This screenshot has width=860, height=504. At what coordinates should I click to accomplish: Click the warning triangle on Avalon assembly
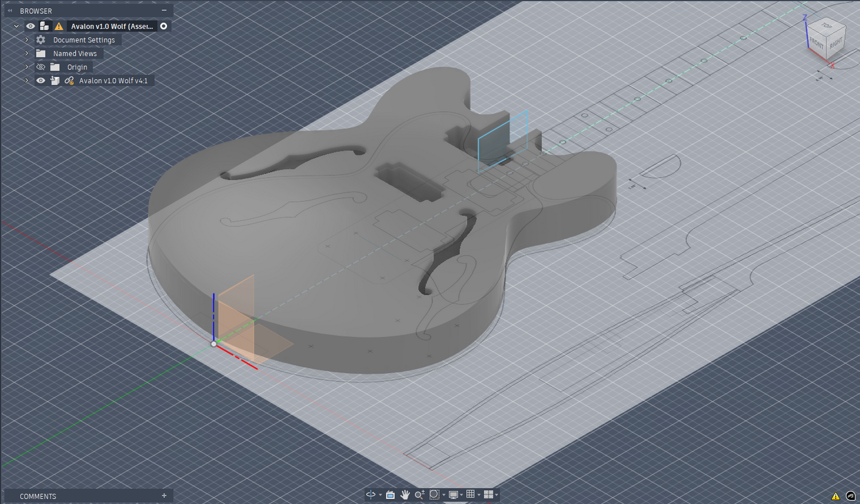pyautogui.click(x=59, y=26)
